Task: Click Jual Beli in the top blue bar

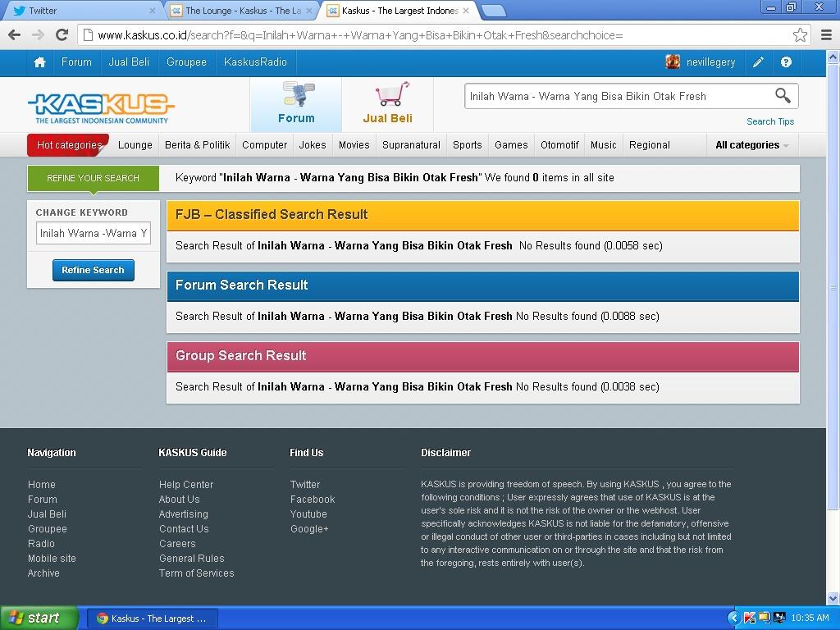Action: click(x=129, y=62)
